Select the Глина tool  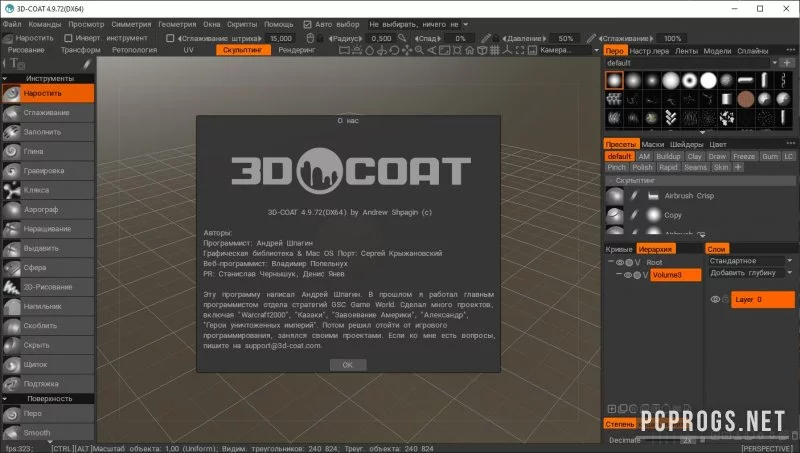[48, 152]
